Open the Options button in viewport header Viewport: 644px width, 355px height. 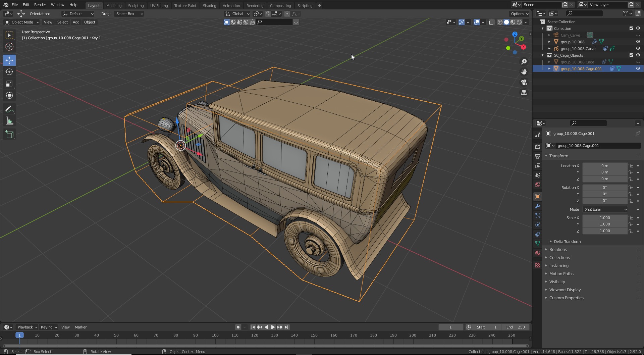point(519,14)
